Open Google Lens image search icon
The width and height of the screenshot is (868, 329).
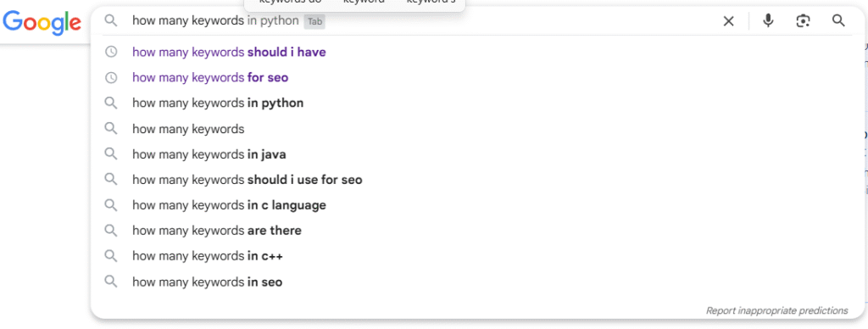pyautogui.click(x=803, y=21)
